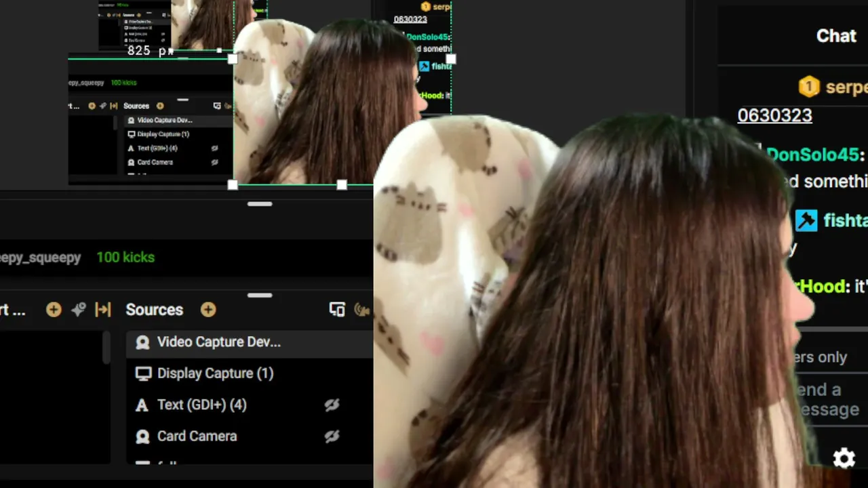The image size is (868, 488).
Task: Click the drag handle bar above the large Sources heading
Action: [260, 296]
